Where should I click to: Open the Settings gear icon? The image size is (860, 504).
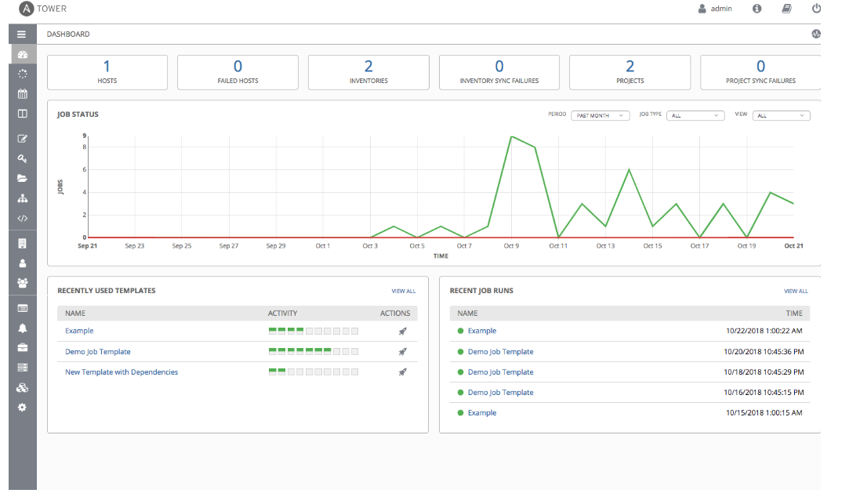pos(22,408)
